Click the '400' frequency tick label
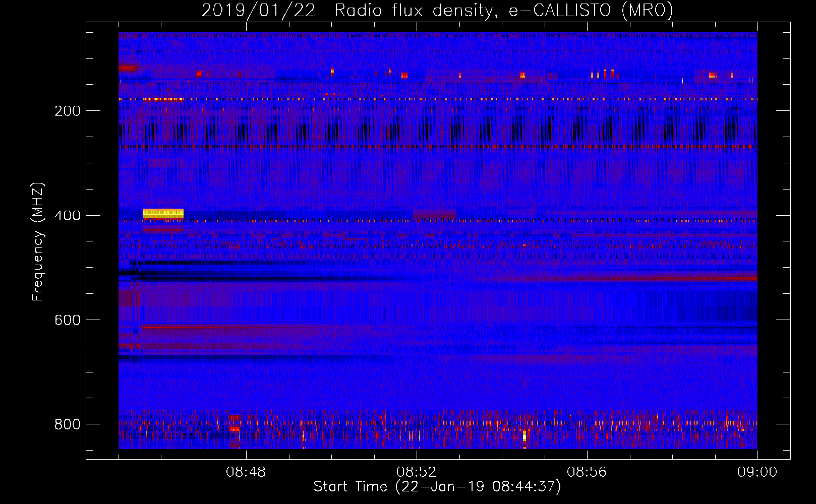This screenshot has width=816, height=504. pos(68,216)
